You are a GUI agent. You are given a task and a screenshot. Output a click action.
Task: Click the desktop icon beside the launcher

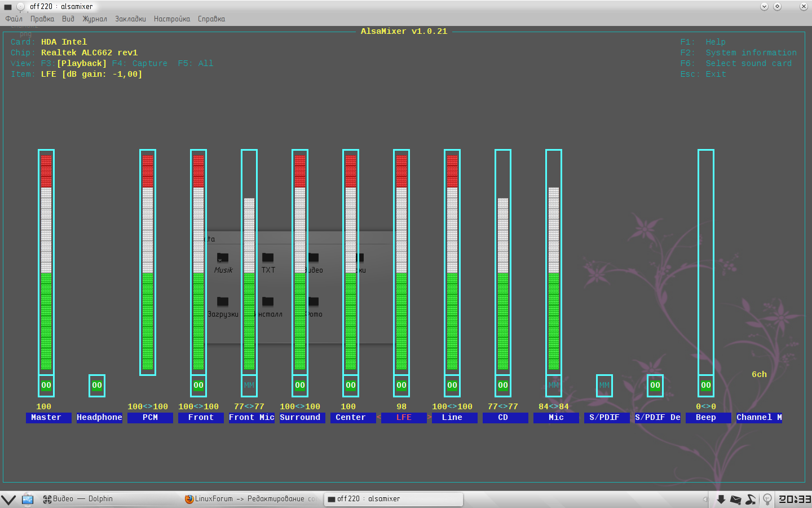click(28, 500)
